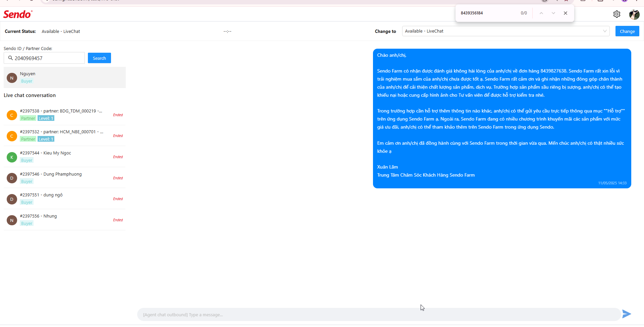Open conversation #2397544 - Kieu My Ngoc

coord(65,157)
